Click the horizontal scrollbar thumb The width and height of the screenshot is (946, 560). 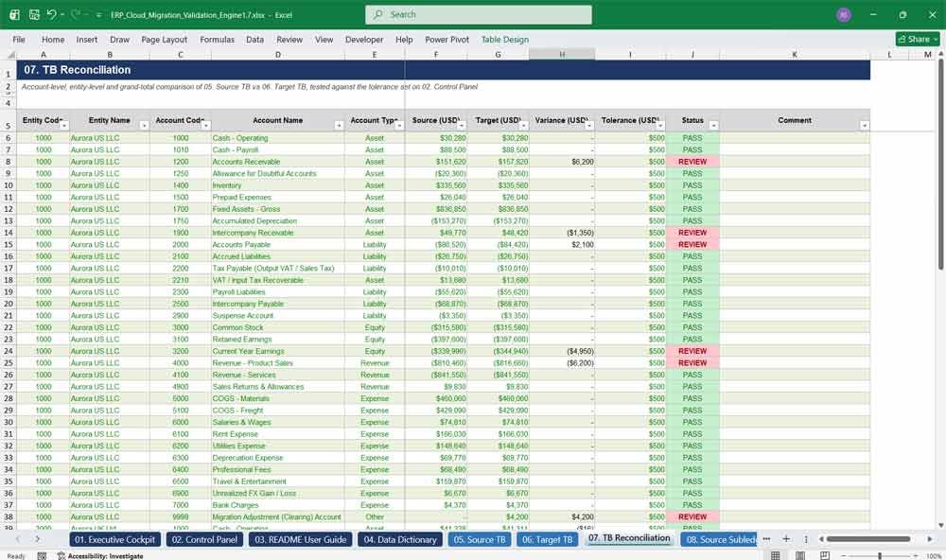coord(868,539)
